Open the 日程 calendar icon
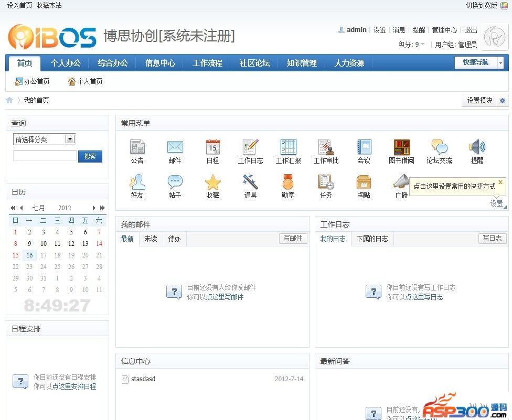 coord(213,147)
